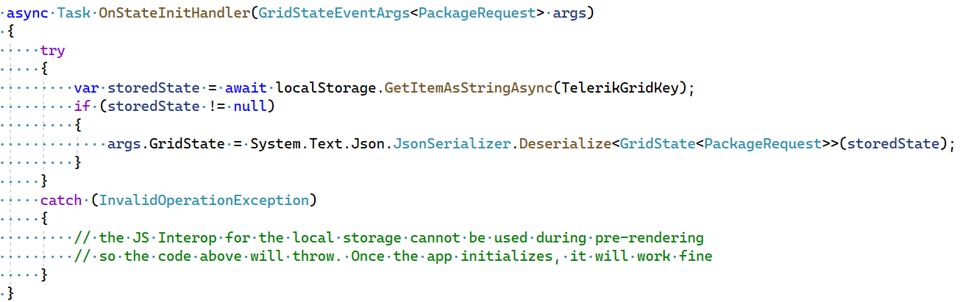Click the System.Text.Json namespace
The height and width of the screenshot is (302, 980).
[317, 144]
